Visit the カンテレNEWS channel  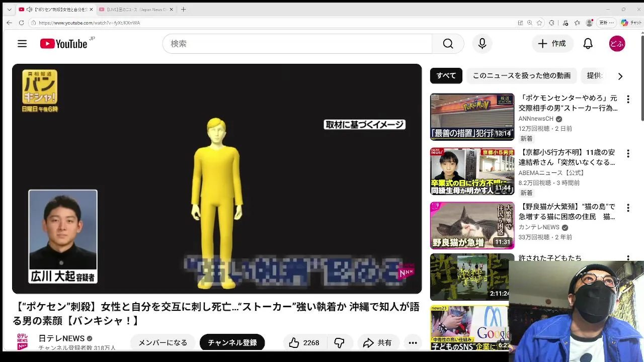539,227
